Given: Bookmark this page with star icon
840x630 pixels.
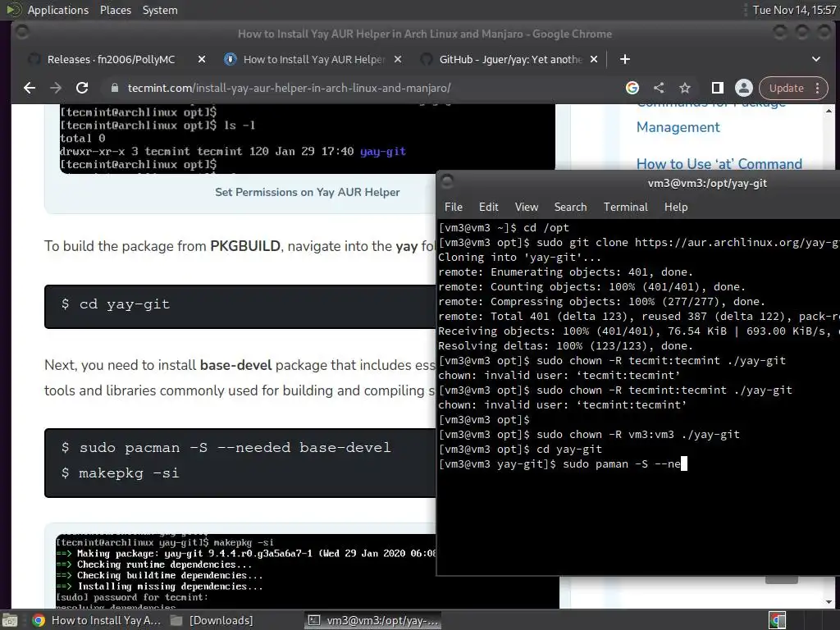Looking at the screenshot, I should [685, 88].
